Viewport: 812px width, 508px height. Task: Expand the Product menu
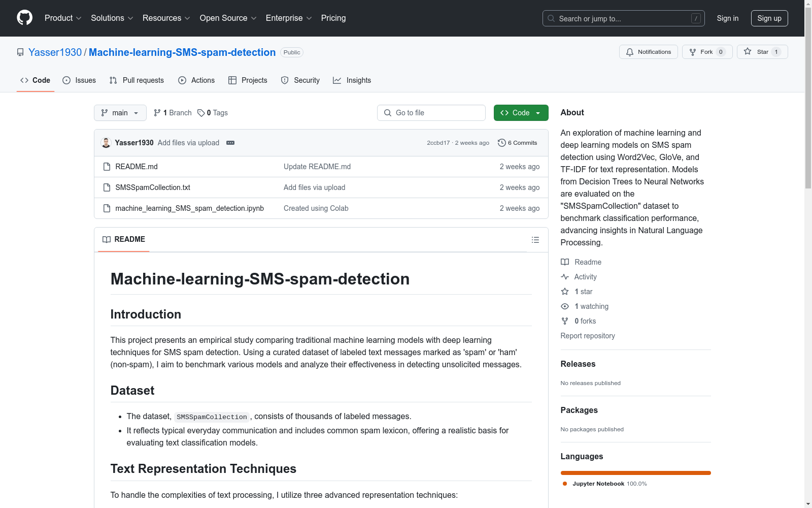point(63,18)
